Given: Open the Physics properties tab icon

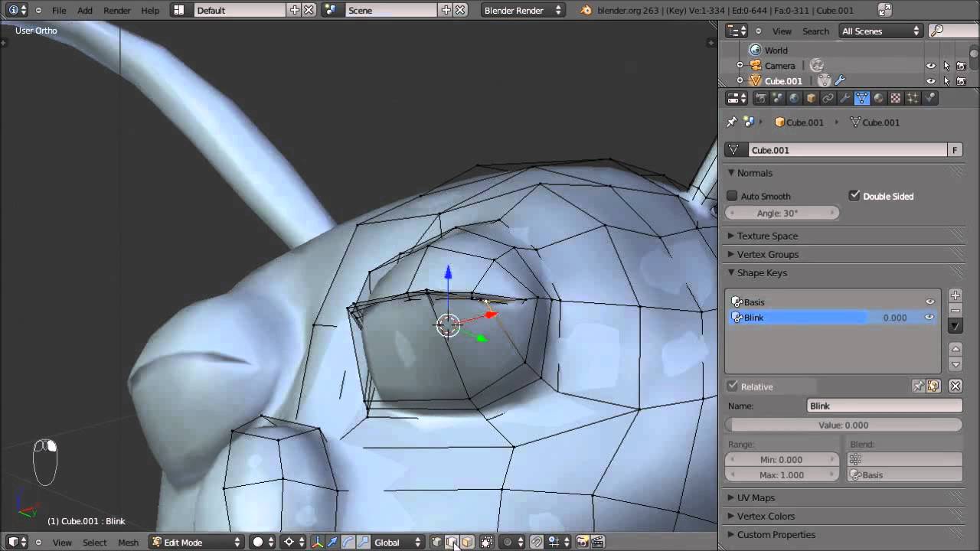Looking at the screenshot, I should (929, 98).
